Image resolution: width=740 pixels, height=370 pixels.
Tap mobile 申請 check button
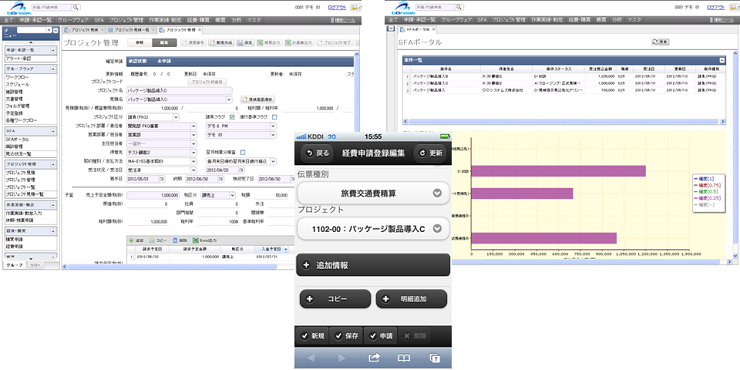[x=380, y=336]
